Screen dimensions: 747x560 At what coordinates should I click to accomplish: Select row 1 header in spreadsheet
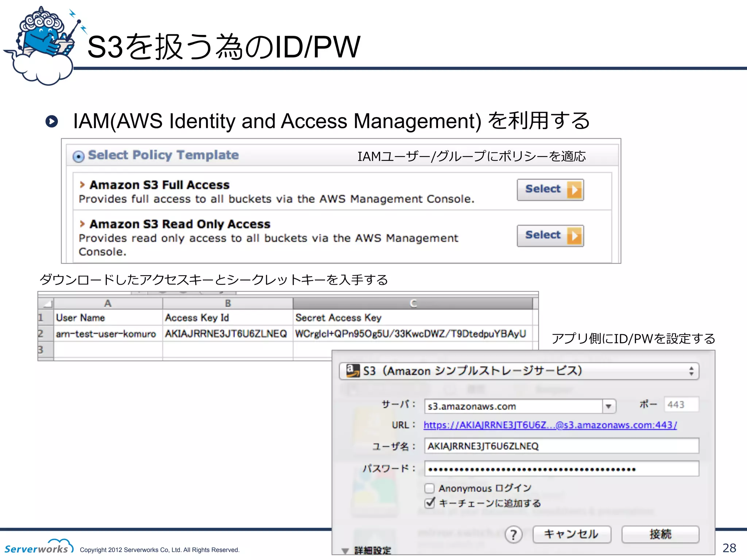tap(46, 318)
